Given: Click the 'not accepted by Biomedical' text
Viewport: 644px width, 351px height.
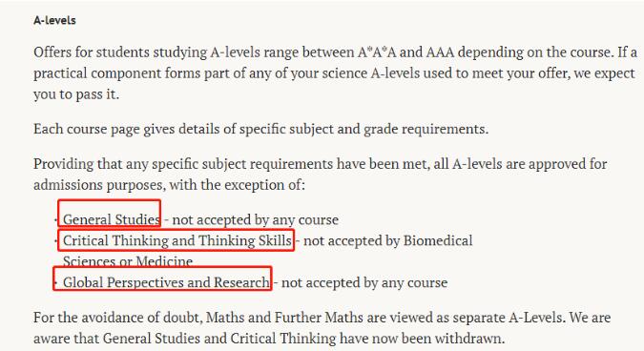Looking at the screenshot, I should click(387, 240).
